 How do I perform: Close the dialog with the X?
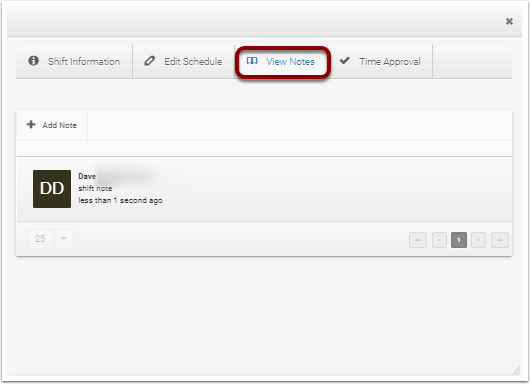(x=509, y=21)
